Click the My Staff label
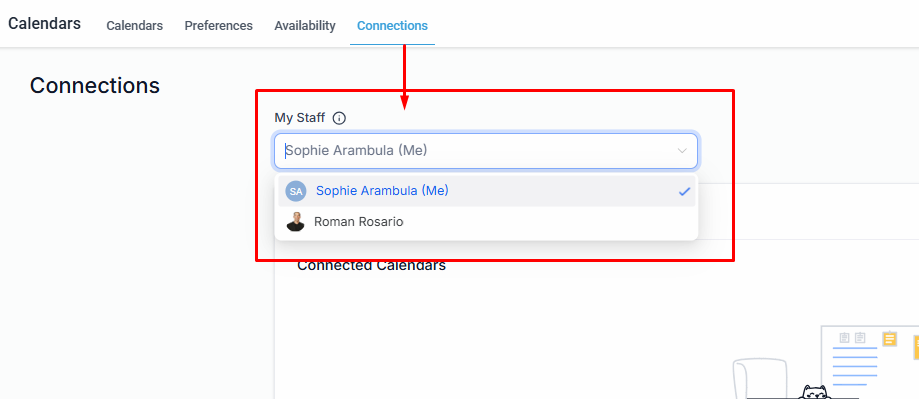 [299, 118]
